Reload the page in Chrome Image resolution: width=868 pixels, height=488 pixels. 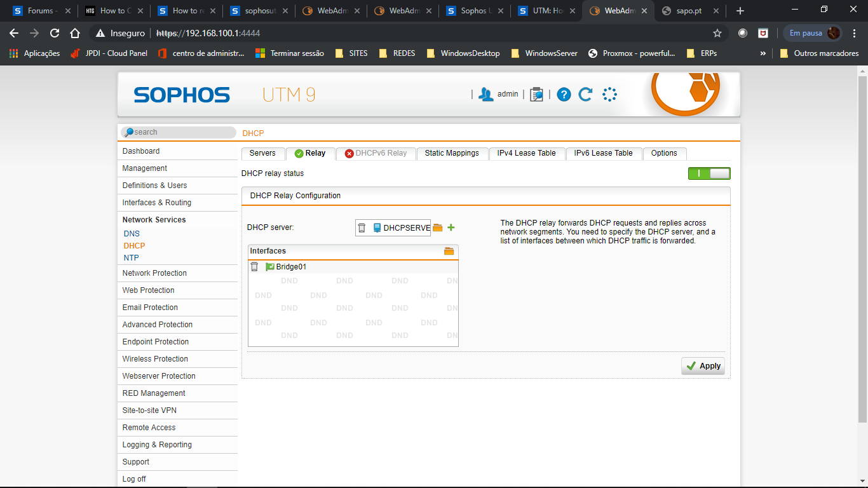pyautogui.click(x=55, y=33)
